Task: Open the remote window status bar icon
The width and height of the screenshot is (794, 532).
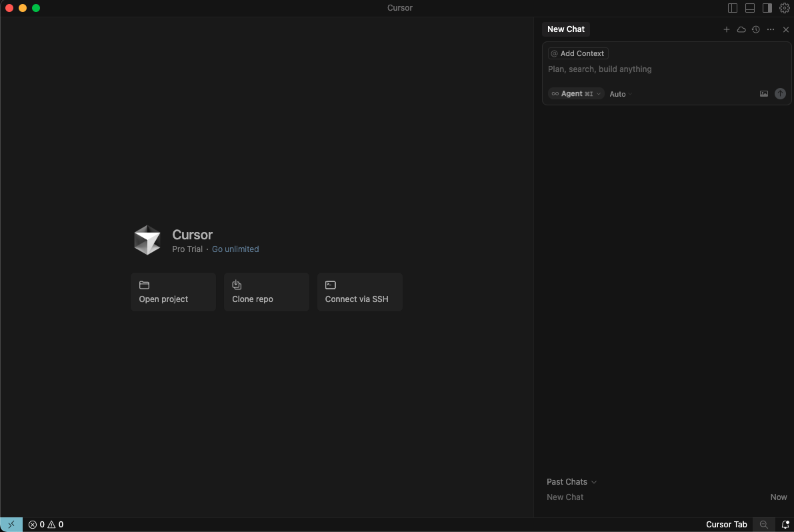Action: click(11, 525)
